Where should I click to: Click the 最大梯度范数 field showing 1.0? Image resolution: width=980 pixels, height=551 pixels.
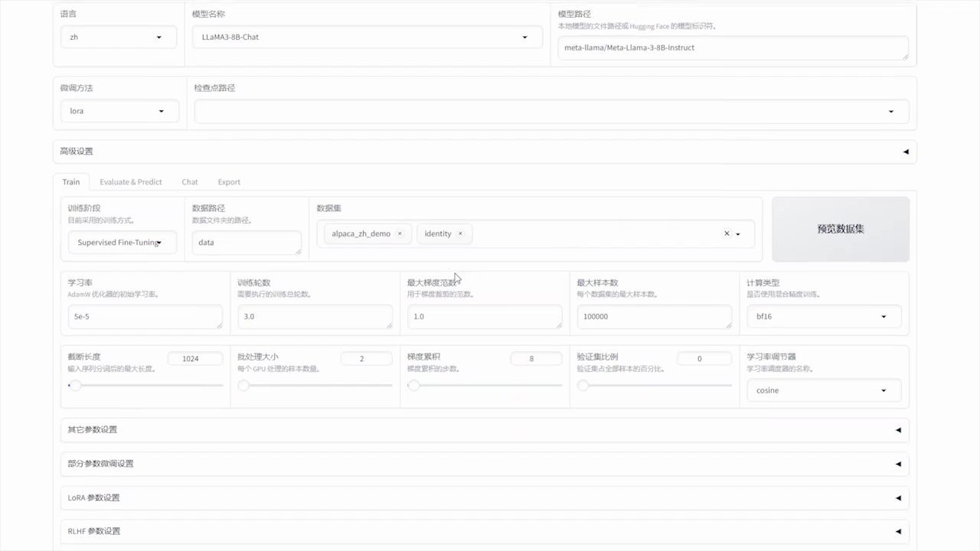(x=485, y=317)
